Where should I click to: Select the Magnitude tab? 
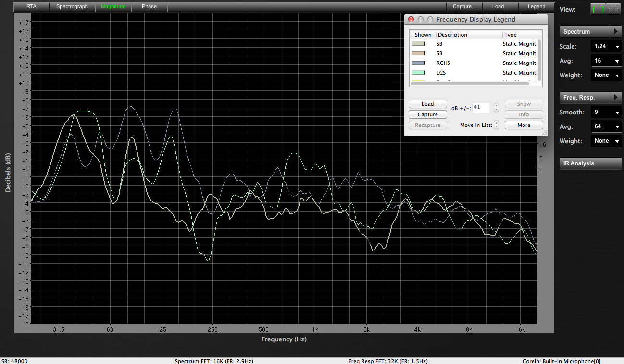tap(113, 7)
